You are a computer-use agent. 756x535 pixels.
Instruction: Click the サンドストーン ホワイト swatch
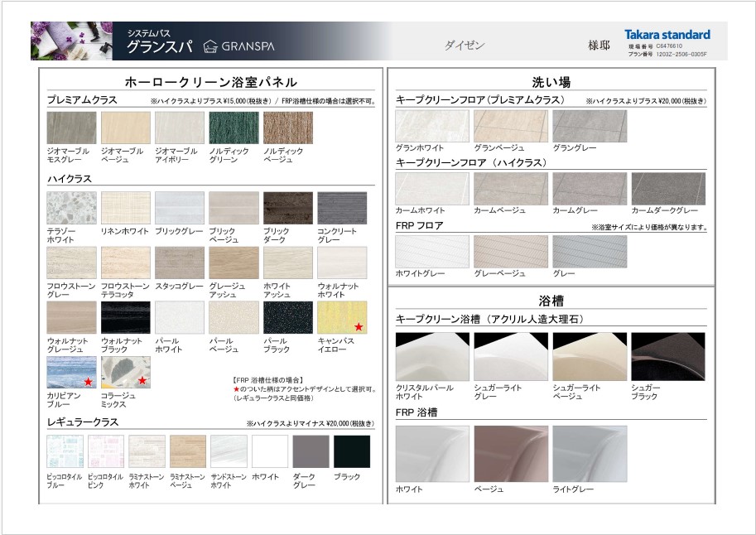click(x=229, y=451)
